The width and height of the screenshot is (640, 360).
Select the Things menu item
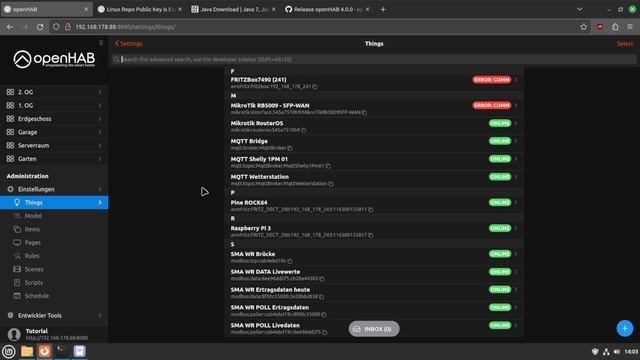pos(54,202)
